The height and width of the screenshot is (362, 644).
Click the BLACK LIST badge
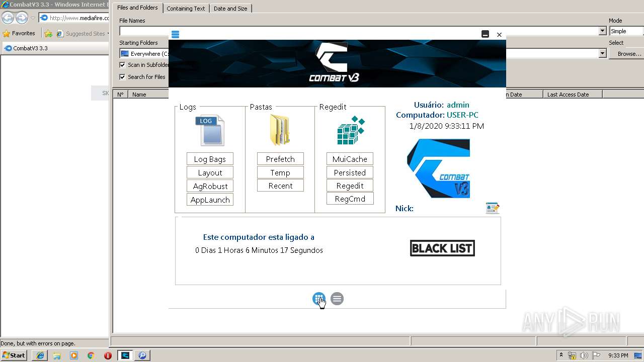tap(442, 248)
